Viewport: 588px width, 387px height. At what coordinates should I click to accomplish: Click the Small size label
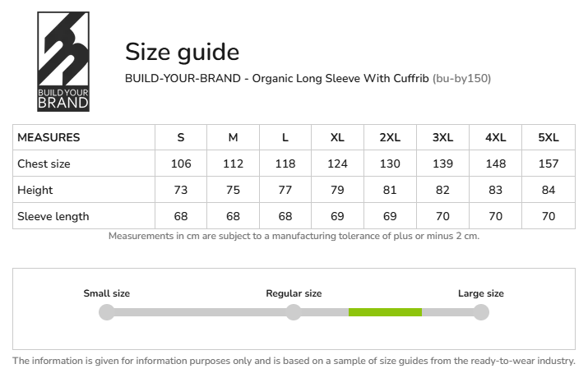coord(107,293)
